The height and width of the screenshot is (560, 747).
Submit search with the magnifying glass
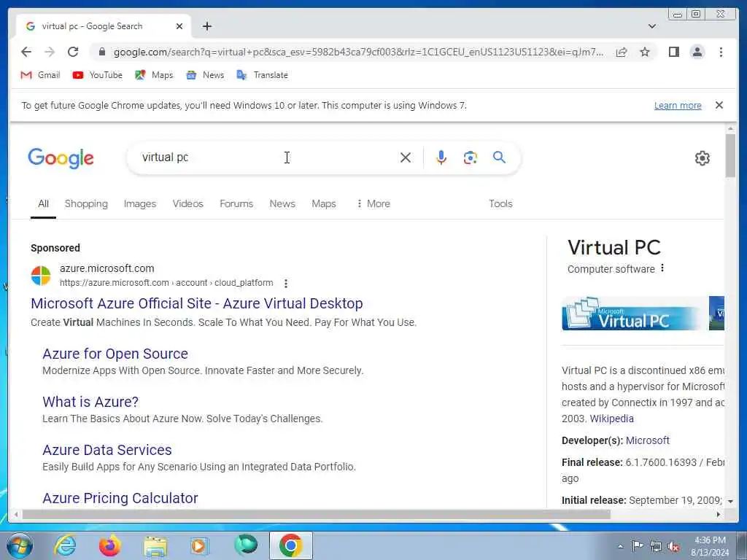(x=499, y=157)
